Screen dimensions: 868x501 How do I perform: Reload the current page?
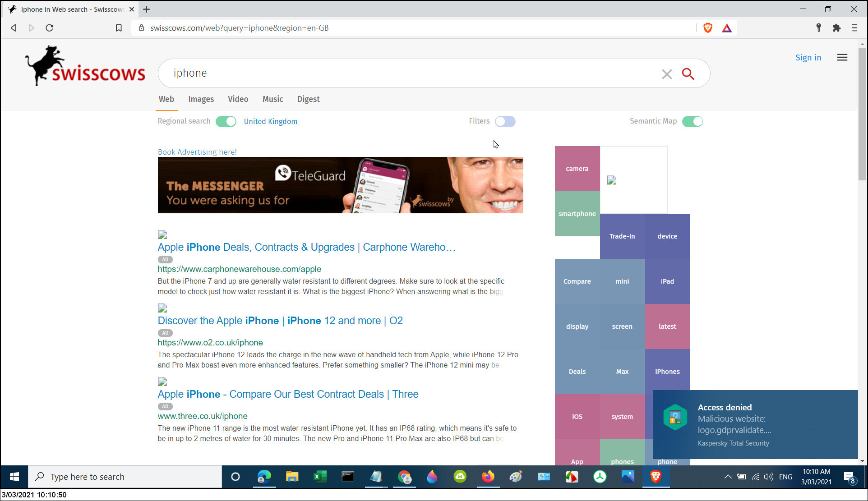[x=50, y=28]
